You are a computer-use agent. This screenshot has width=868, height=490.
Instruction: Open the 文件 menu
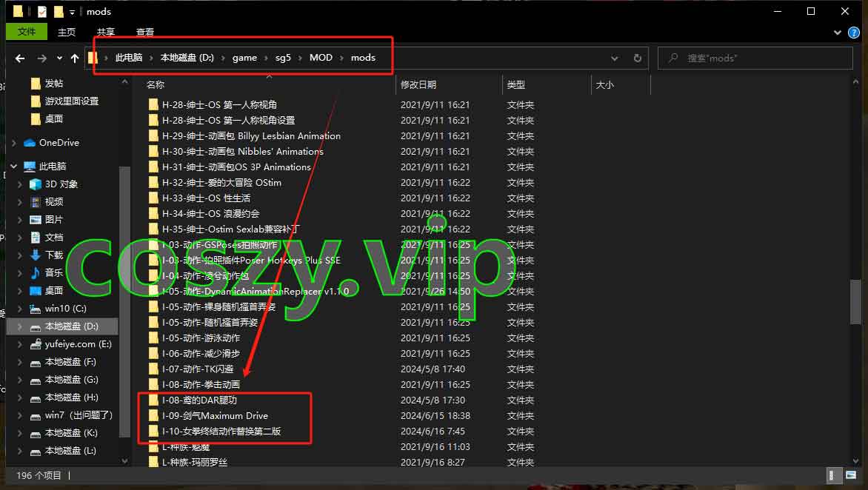tap(27, 32)
